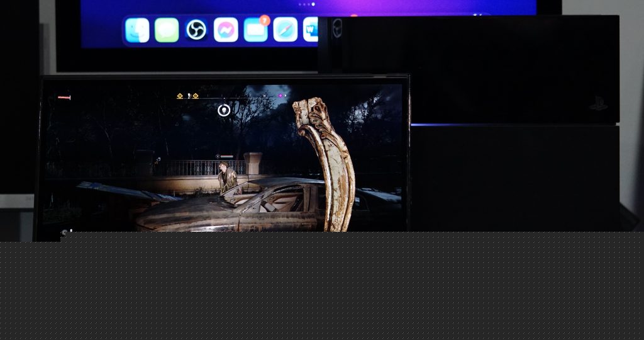Launch the Messages app in the dock
The image size is (644, 340).
tap(167, 30)
